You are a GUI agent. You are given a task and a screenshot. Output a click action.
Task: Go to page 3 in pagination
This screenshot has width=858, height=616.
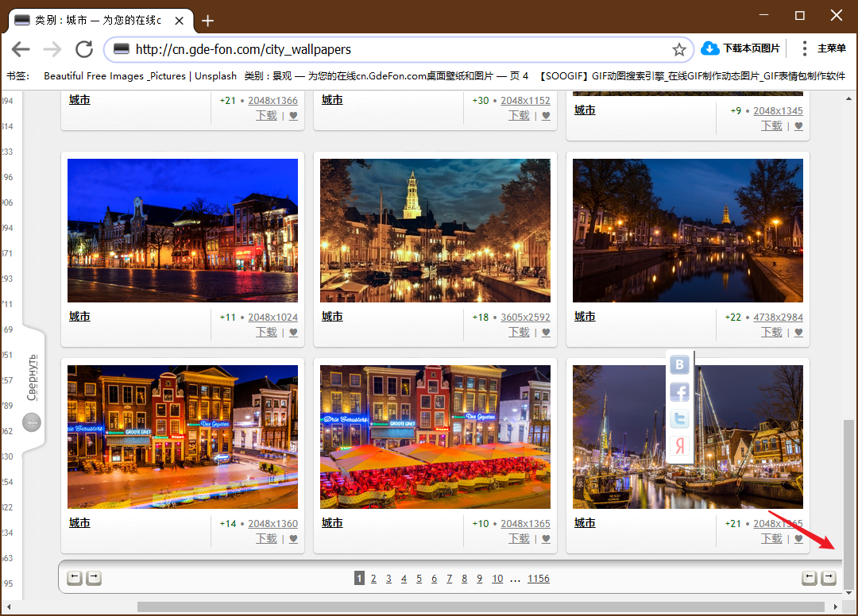(388, 578)
